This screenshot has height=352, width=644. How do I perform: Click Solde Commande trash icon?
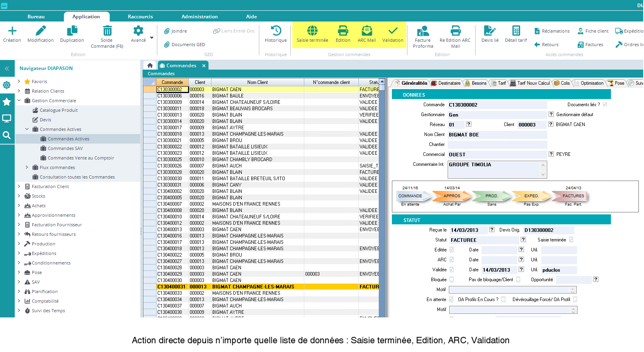tap(107, 31)
